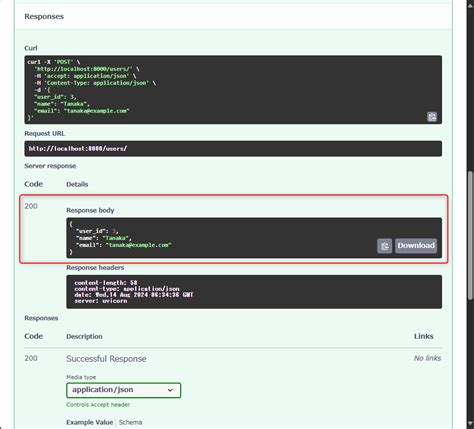The image size is (474, 429).
Task: Click the "No links" cell
Action: (427, 358)
